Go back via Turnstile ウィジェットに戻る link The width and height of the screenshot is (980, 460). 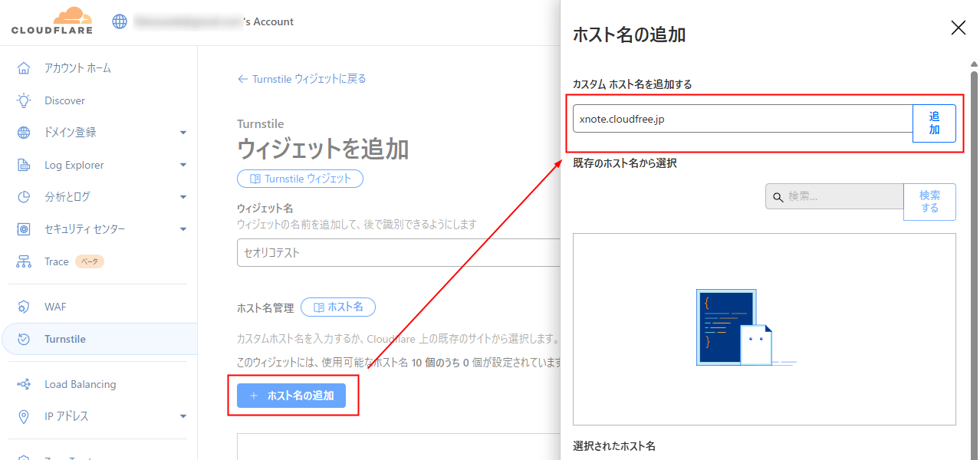point(302,79)
